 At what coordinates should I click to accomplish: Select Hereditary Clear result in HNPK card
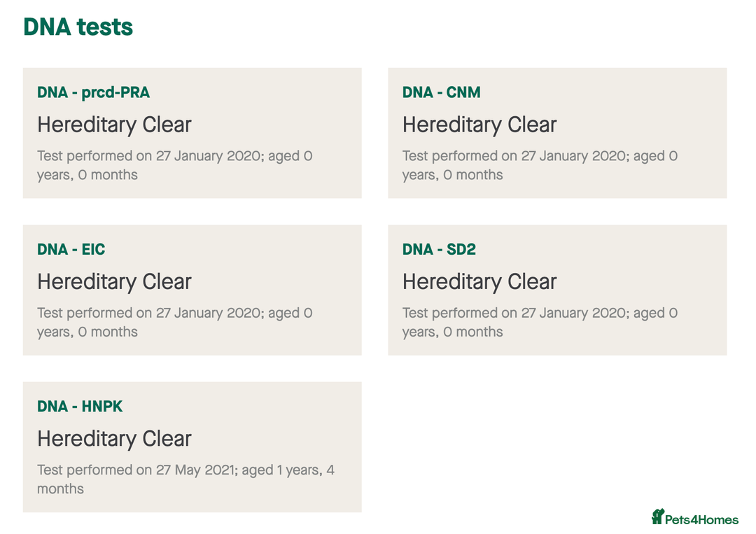[114, 439]
